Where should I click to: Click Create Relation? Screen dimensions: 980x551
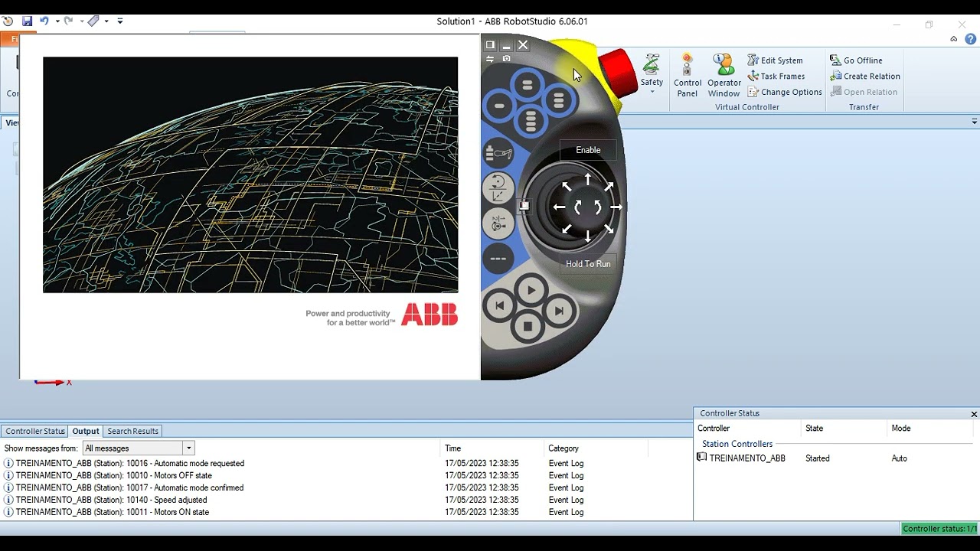click(865, 77)
